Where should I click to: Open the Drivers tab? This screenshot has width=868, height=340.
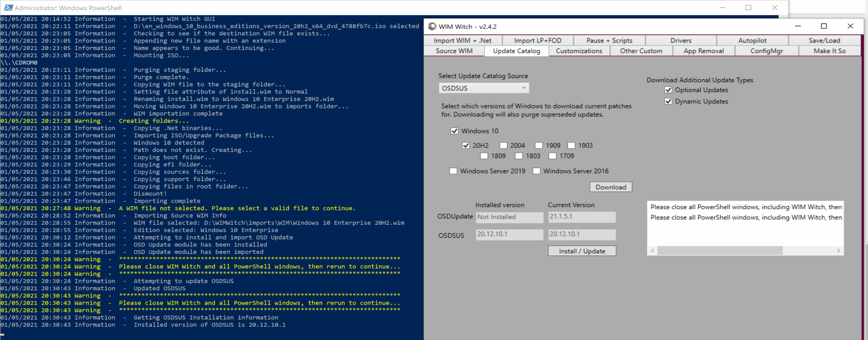(x=680, y=40)
